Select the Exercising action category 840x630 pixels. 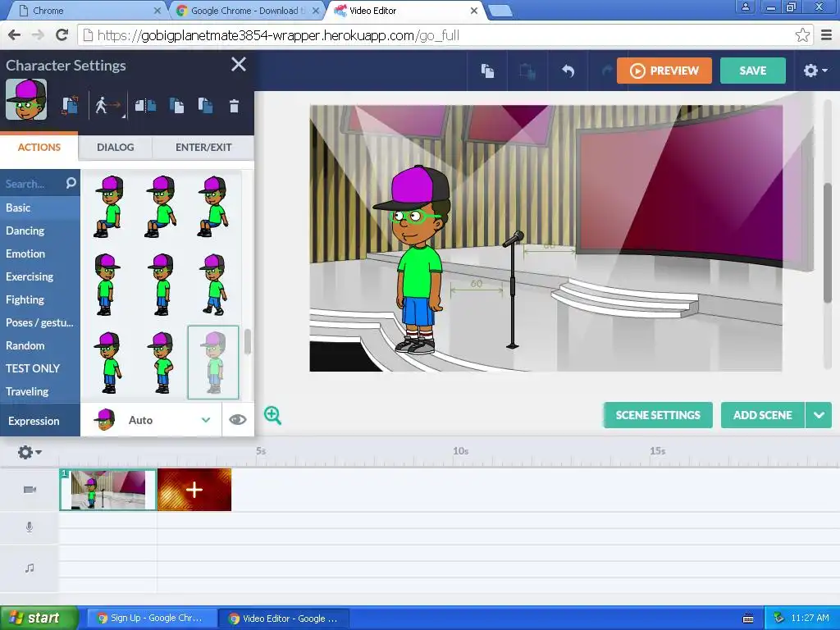coord(40,276)
